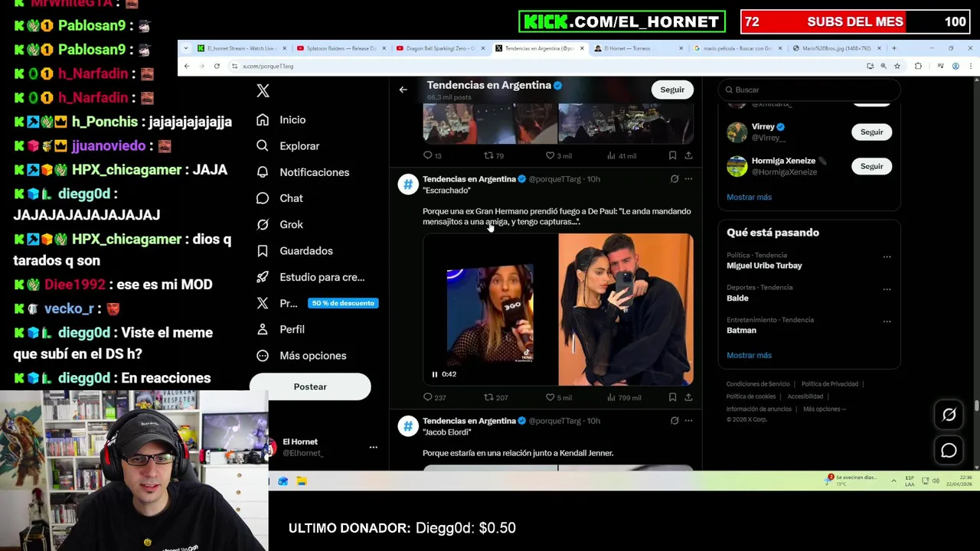Go back with the profile header arrow
The height and width of the screenshot is (551, 980).
click(x=403, y=90)
